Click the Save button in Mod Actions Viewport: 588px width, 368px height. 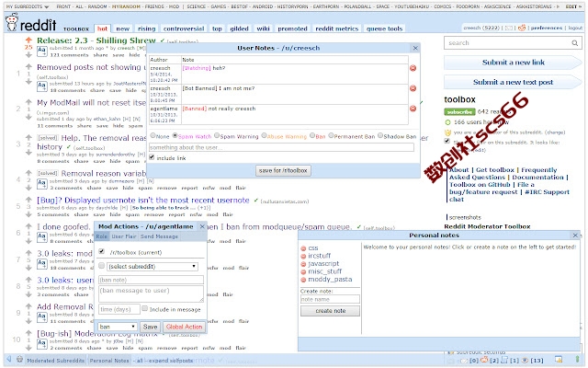(150, 327)
